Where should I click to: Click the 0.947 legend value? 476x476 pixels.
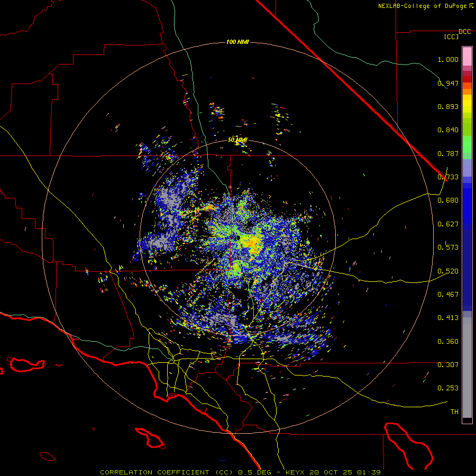[448, 83]
